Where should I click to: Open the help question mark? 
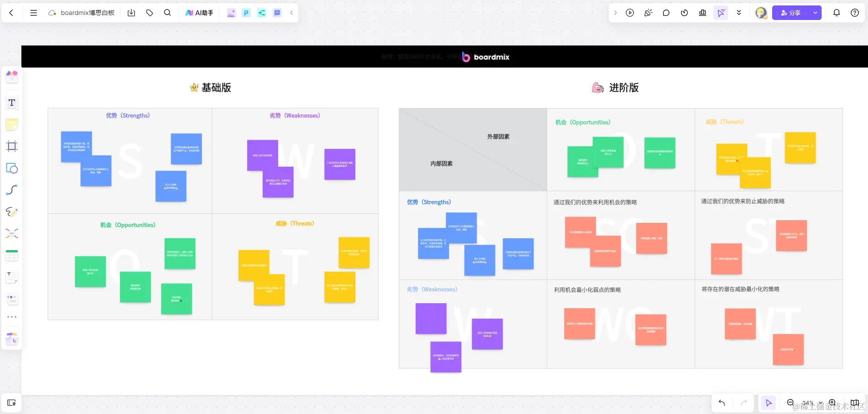click(855, 13)
